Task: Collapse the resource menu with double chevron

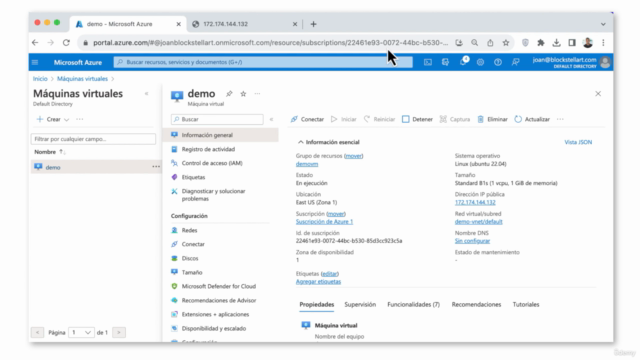Action: click(271, 119)
